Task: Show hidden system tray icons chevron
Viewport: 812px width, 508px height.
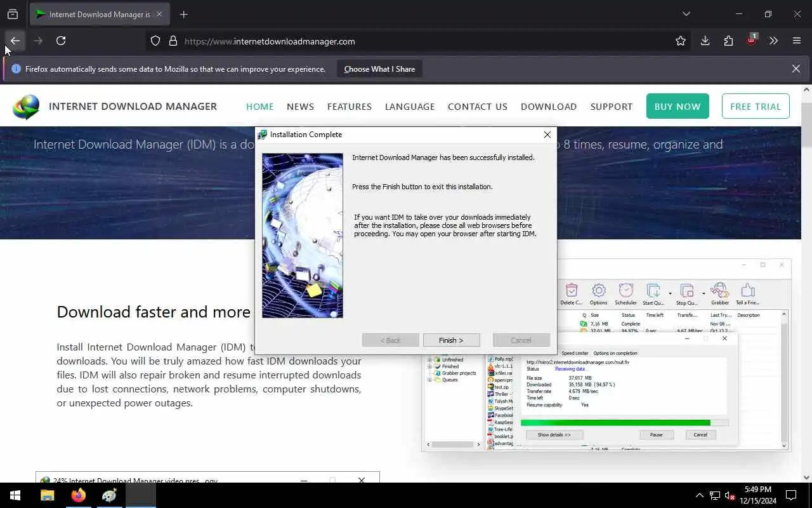Action: click(700, 495)
